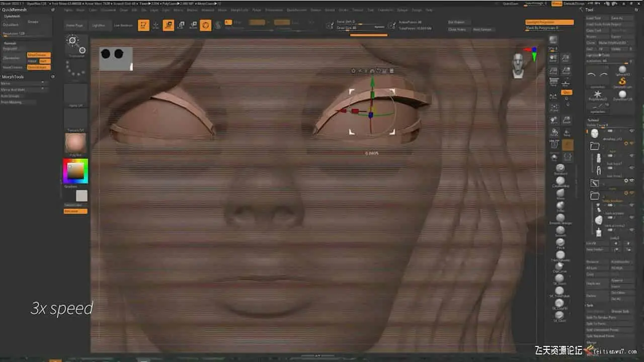Click the QuickSave button

point(510,4)
